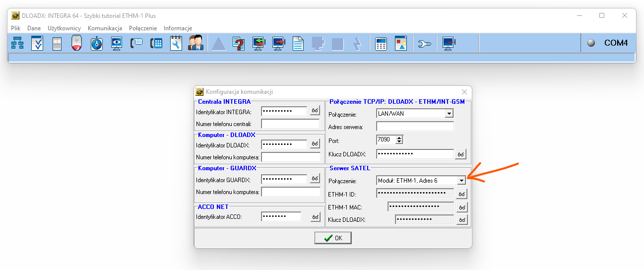Expand the Serwer SATEL Połączenie dropdown
This screenshot has height=270, width=644.
click(461, 181)
